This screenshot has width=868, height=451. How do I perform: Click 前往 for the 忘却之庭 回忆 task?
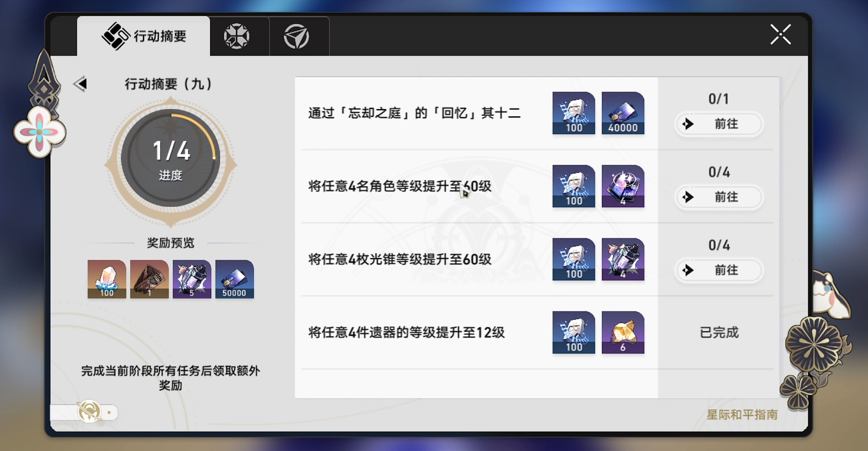718,124
